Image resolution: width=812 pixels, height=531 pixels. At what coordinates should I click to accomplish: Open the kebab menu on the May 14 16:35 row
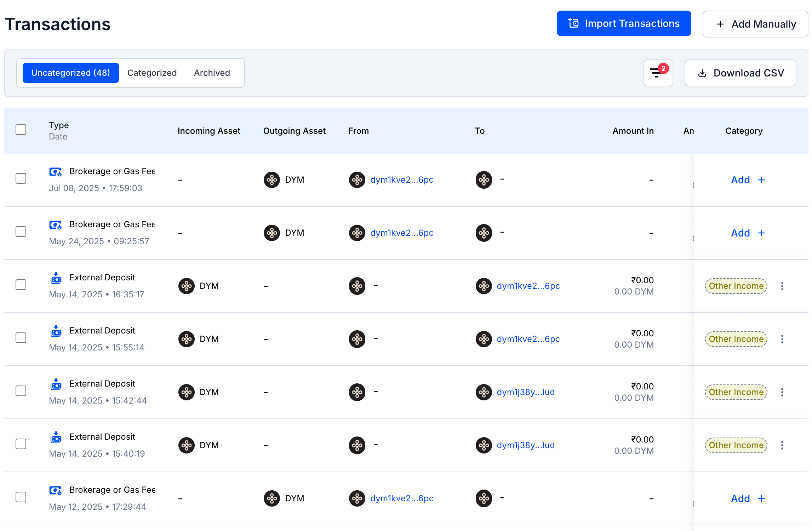pyautogui.click(x=782, y=286)
